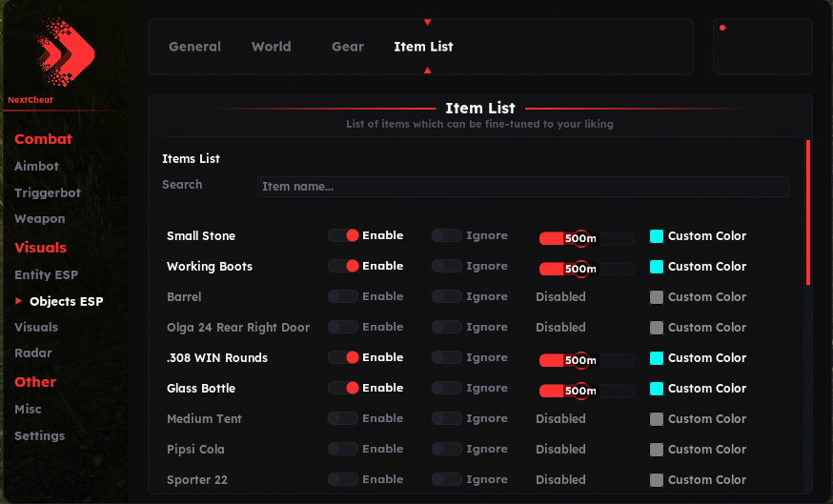Switch on Ignore for Glass Bottle

tap(446, 388)
